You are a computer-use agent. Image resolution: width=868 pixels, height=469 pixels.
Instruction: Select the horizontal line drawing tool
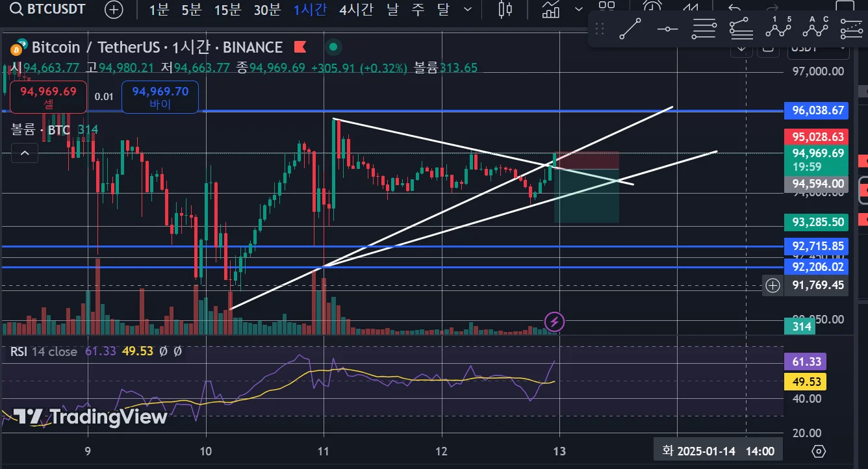667,29
